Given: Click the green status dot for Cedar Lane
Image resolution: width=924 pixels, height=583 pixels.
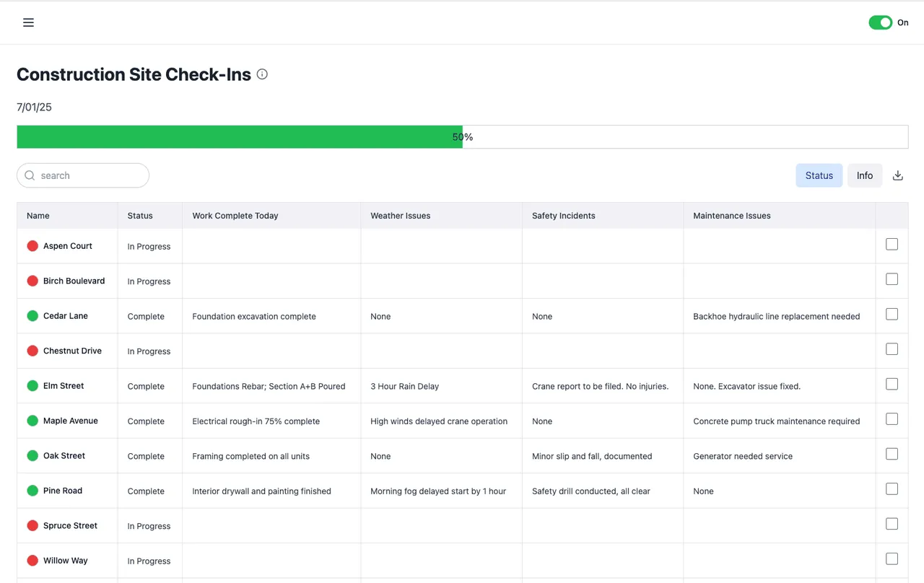Looking at the screenshot, I should point(32,316).
